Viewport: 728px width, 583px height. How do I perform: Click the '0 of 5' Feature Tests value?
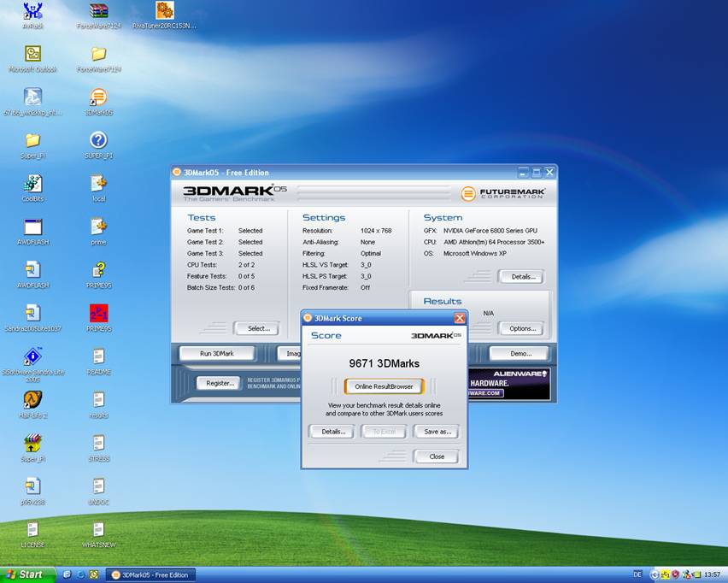[x=247, y=276]
